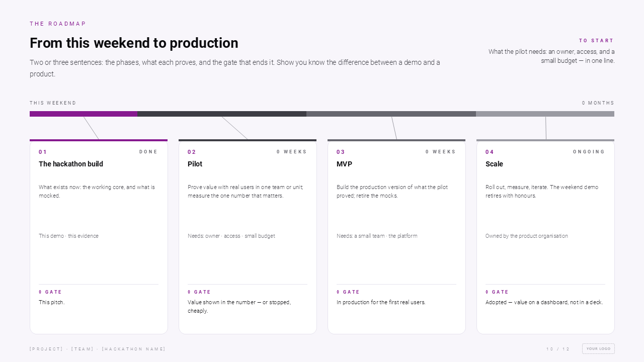Click the '10 / 12' page number
Image resolution: width=644 pixels, height=362 pixels.
pos(558,349)
